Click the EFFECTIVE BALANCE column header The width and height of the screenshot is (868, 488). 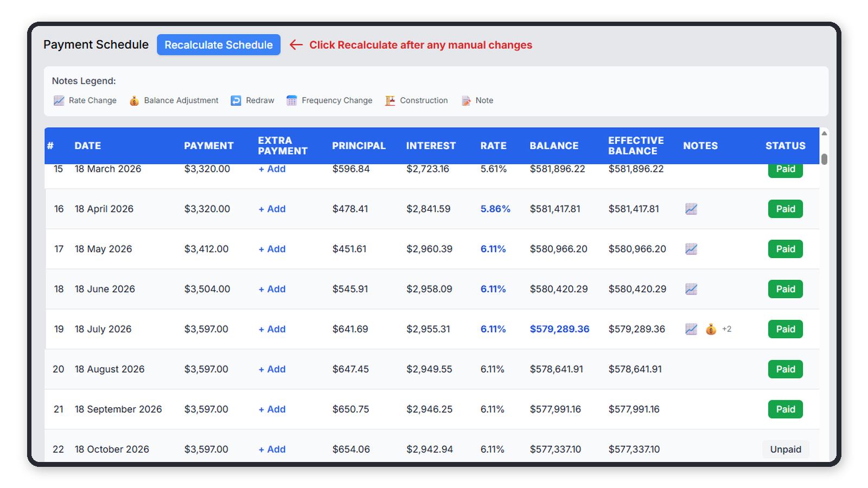(x=636, y=146)
